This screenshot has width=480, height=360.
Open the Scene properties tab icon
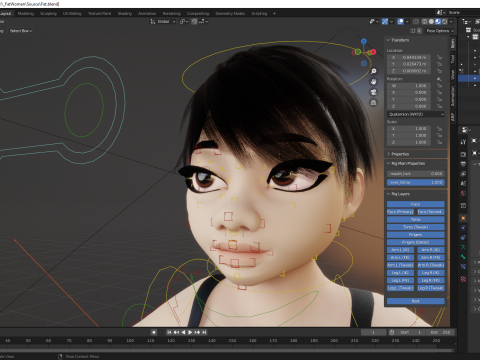click(x=463, y=183)
